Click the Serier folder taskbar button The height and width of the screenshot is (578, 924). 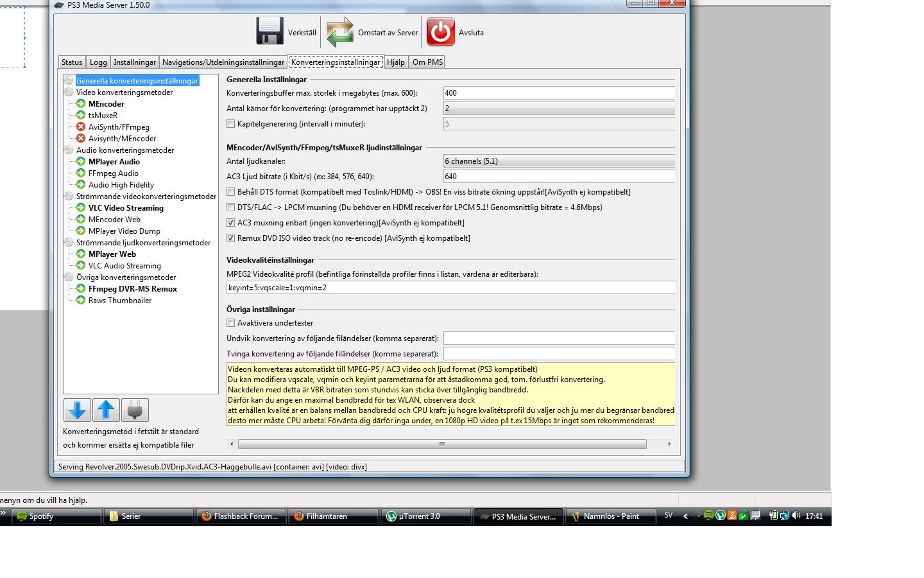[149, 516]
